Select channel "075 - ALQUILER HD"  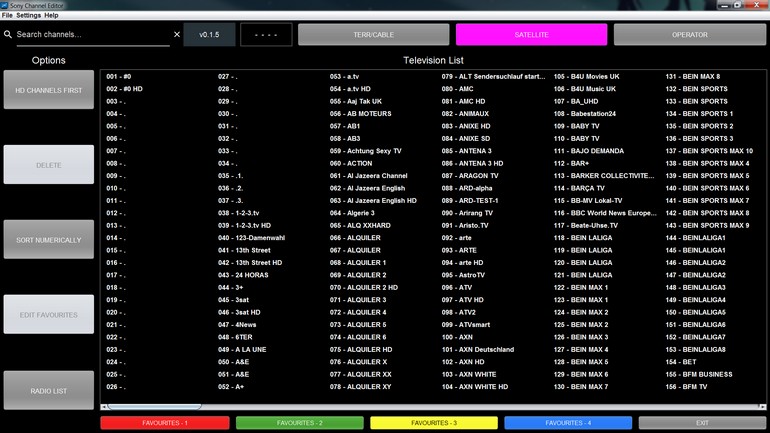361,350
